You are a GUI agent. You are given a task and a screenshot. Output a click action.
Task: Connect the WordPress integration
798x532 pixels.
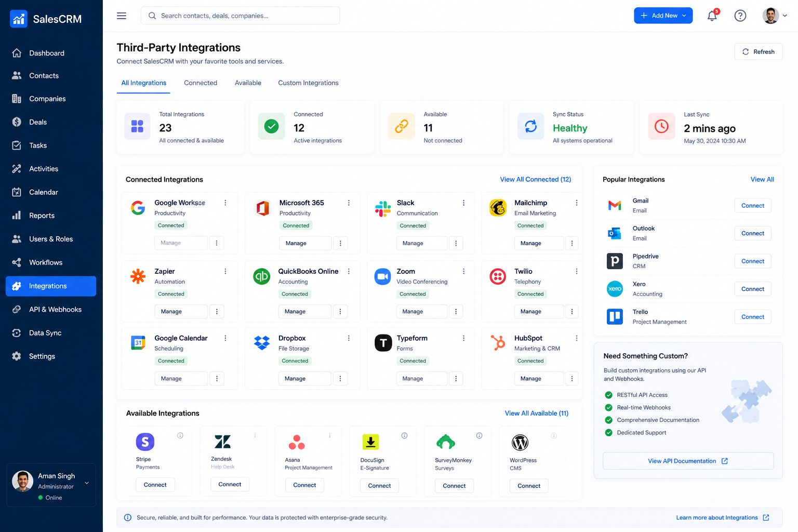[x=529, y=486]
